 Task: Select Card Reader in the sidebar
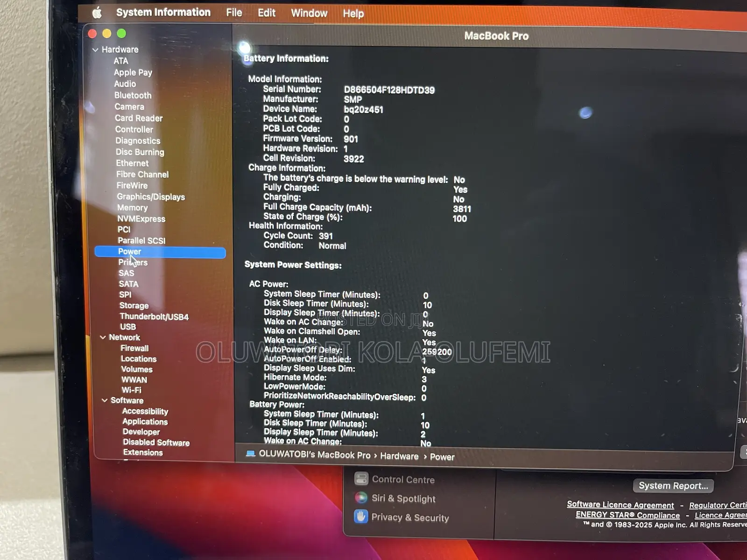[139, 118]
